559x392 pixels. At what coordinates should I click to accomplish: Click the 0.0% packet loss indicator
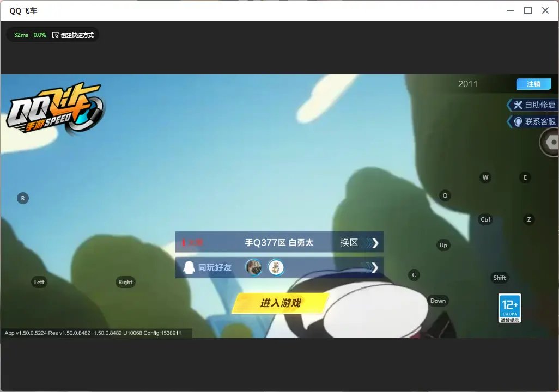coord(40,35)
